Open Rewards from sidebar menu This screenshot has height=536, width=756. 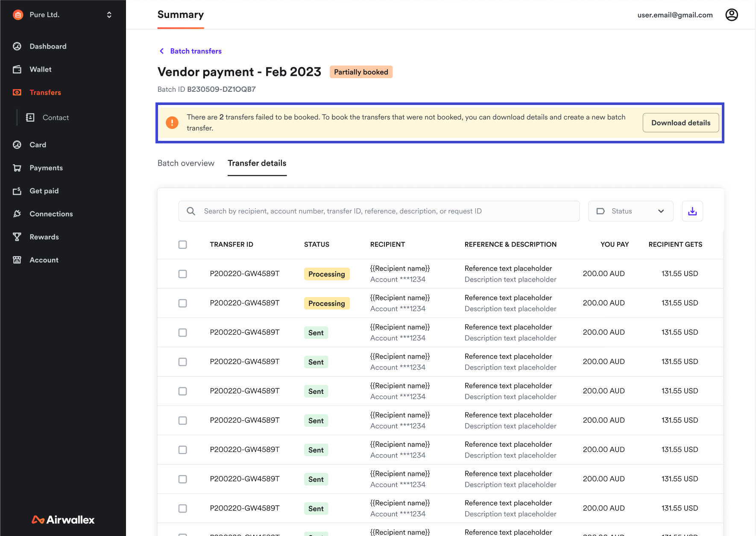coord(44,237)
